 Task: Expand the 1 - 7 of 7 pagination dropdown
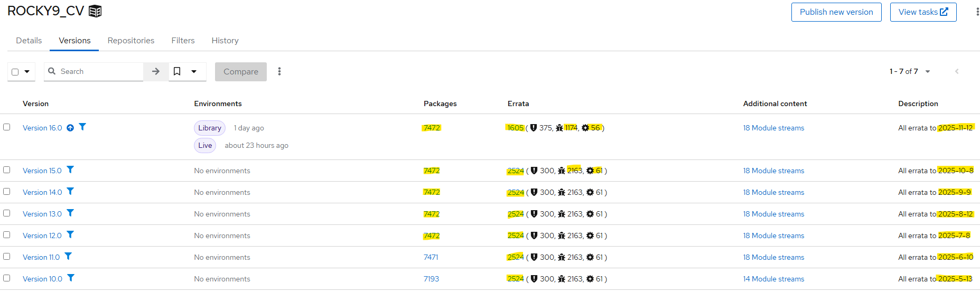927,71
